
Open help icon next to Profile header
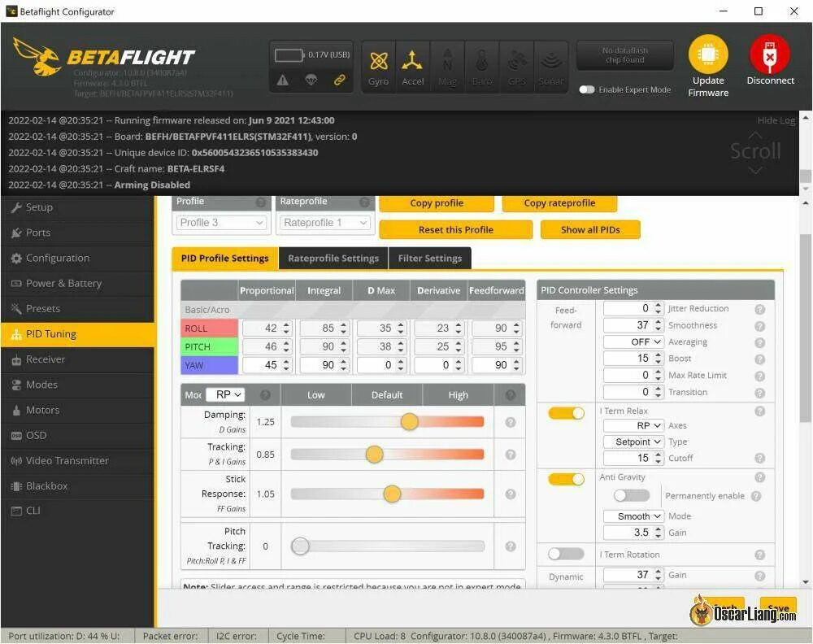point(261,202)
